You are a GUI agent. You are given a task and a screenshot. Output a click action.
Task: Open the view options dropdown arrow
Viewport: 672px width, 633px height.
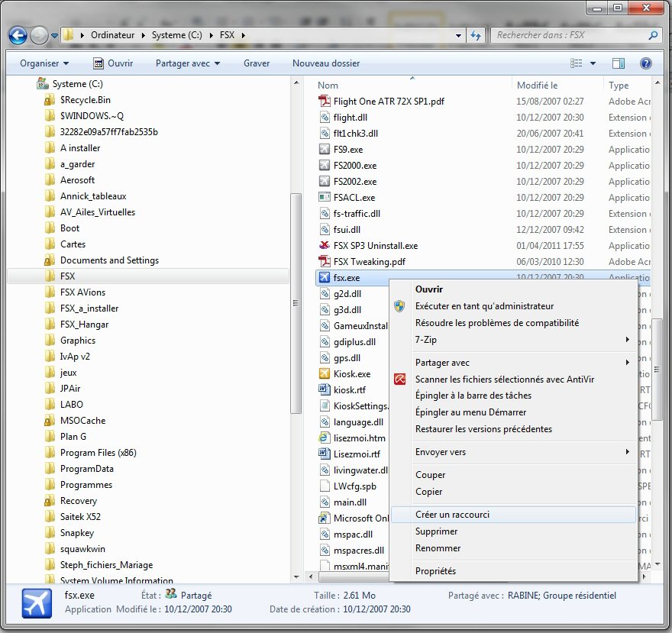coord(593,63)
